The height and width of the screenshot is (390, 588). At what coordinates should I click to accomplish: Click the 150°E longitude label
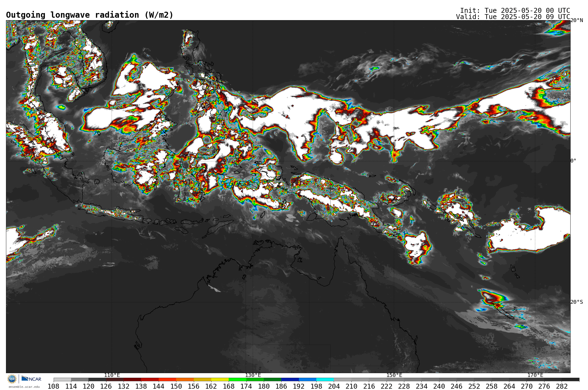point(394,375)
